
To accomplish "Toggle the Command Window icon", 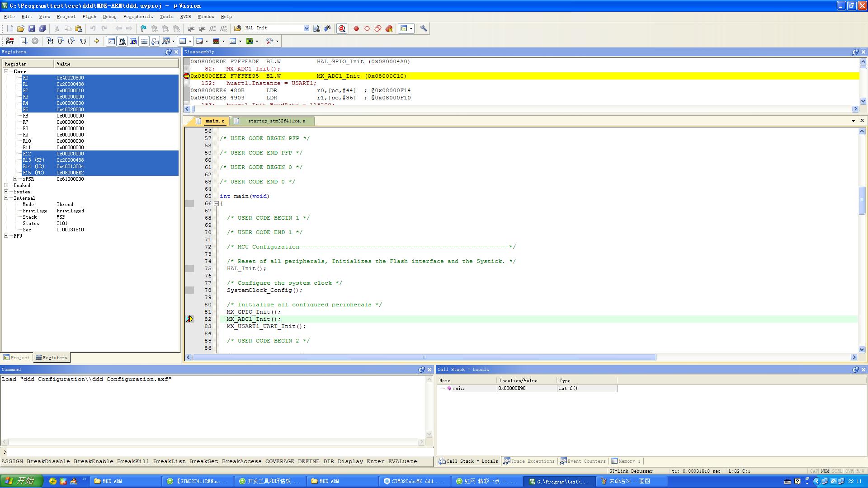I will click(111, 41).
